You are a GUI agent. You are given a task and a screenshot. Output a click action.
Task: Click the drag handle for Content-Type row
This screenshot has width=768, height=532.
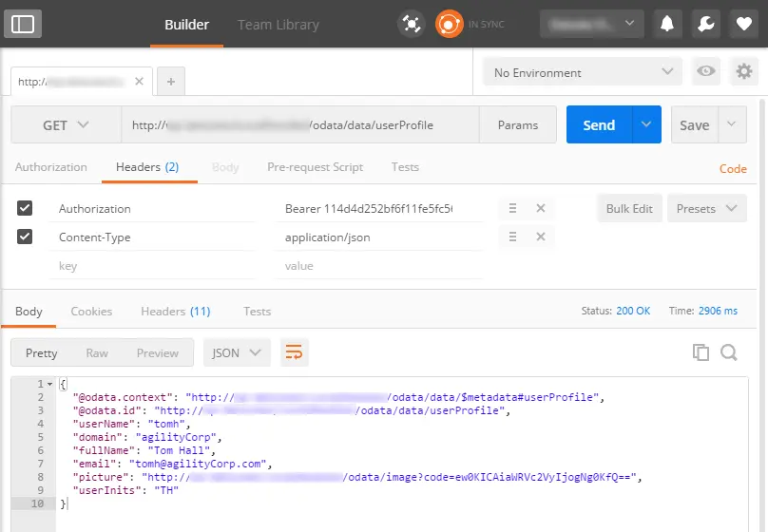(512, 237)
